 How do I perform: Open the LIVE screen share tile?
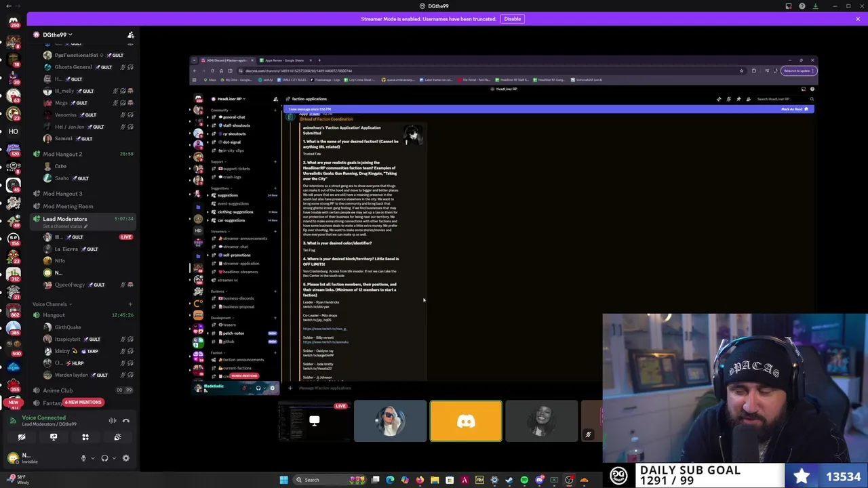(314, 421)
